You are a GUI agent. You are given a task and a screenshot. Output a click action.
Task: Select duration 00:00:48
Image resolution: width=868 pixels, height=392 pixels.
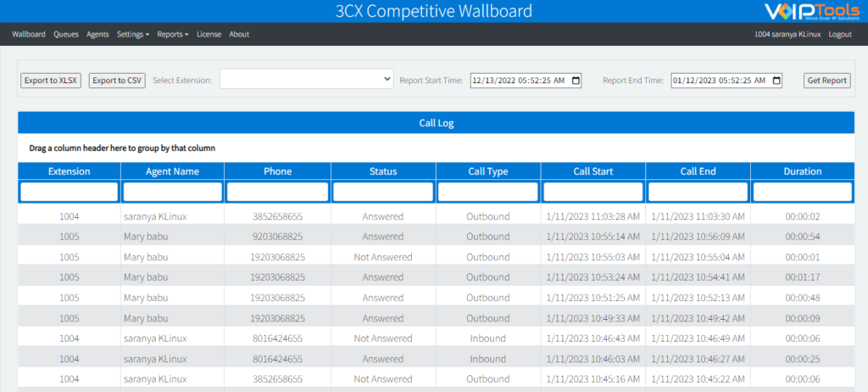click(802, 298)
